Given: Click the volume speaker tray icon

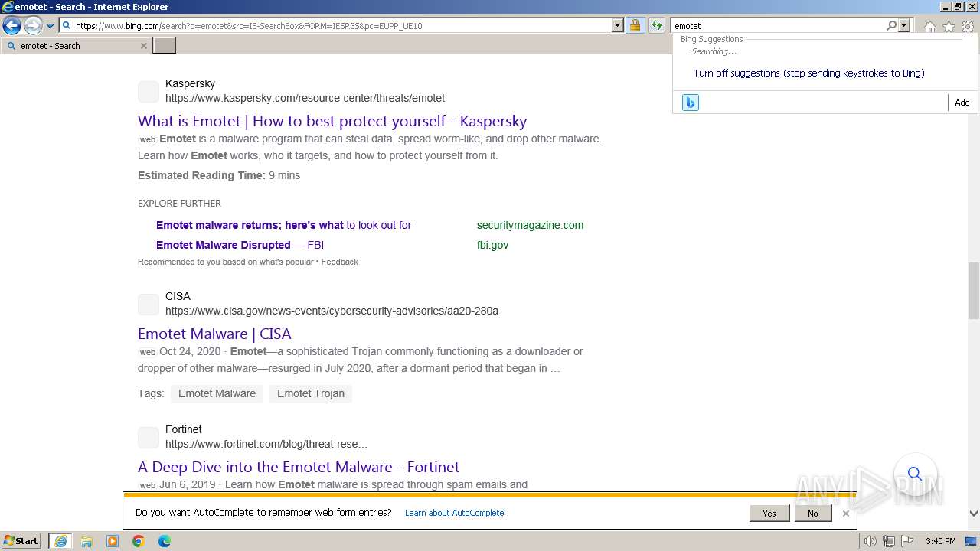Looking at the screenshot, I should pyautogui.click(x=871, y=541).
